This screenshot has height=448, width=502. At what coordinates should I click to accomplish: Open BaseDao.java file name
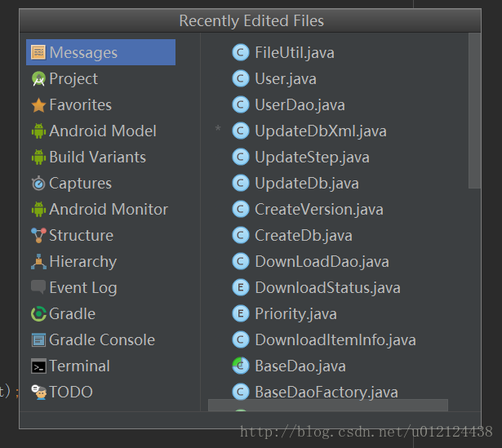tap(300, 366)
